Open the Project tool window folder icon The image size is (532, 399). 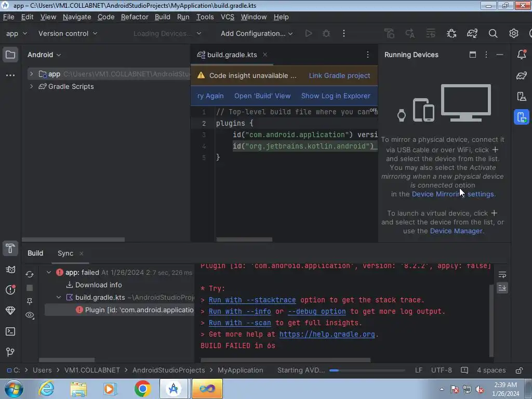tap(10, 55)
